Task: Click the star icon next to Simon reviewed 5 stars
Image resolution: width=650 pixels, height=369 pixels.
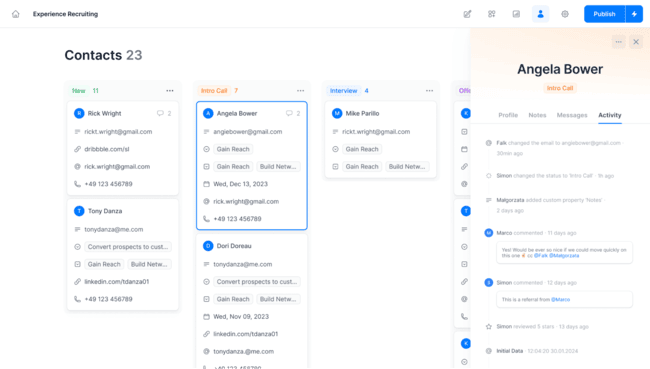Action: pyautogui.click(x=489, y=327)
